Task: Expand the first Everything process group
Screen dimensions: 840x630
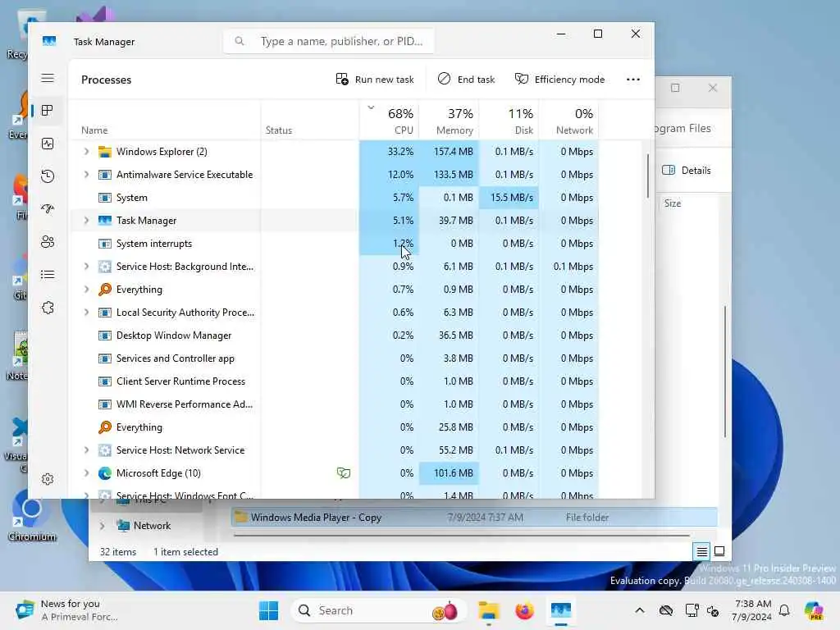Action: [86, 290]
